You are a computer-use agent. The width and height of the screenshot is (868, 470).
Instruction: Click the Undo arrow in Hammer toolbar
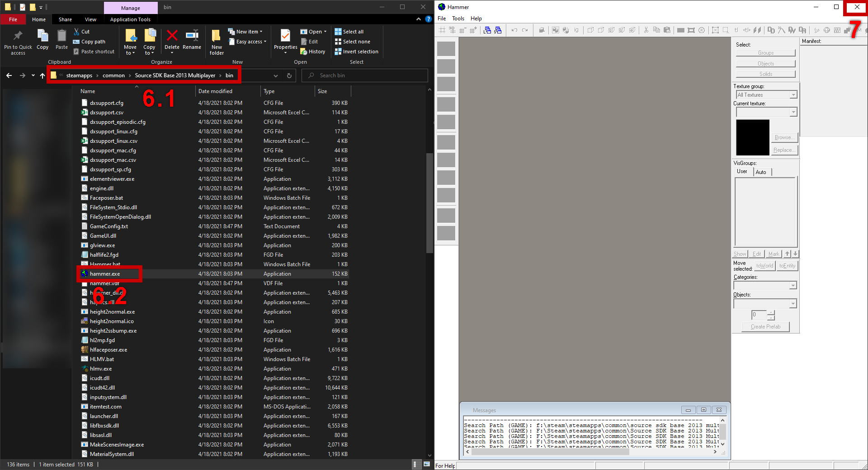514,30
